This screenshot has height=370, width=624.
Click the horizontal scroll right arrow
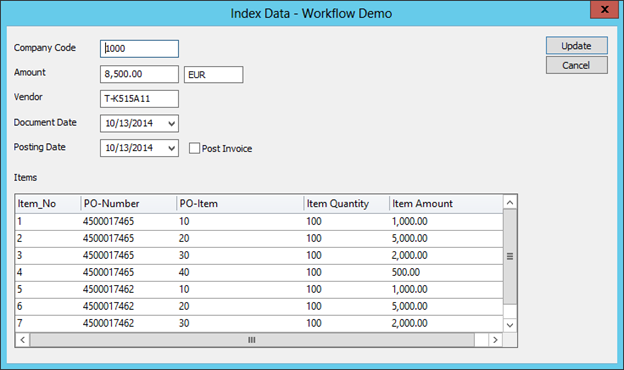click(x=495, y=340)
